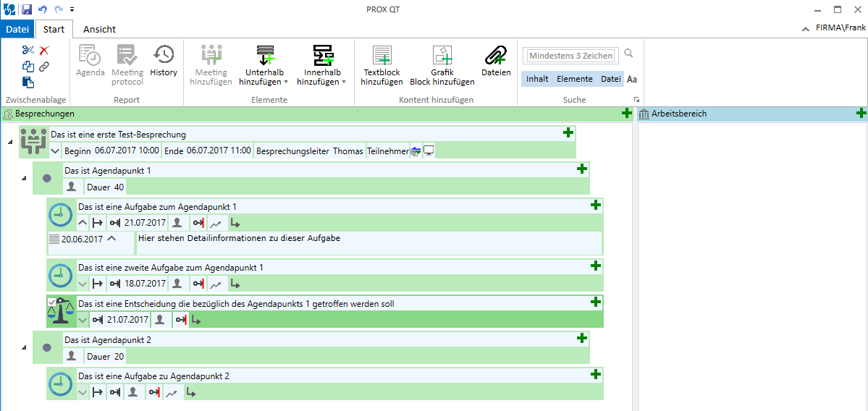Click the green plus on Agendapunkt 2
This screenshot has width=868, height=411.
click(582, 338)
